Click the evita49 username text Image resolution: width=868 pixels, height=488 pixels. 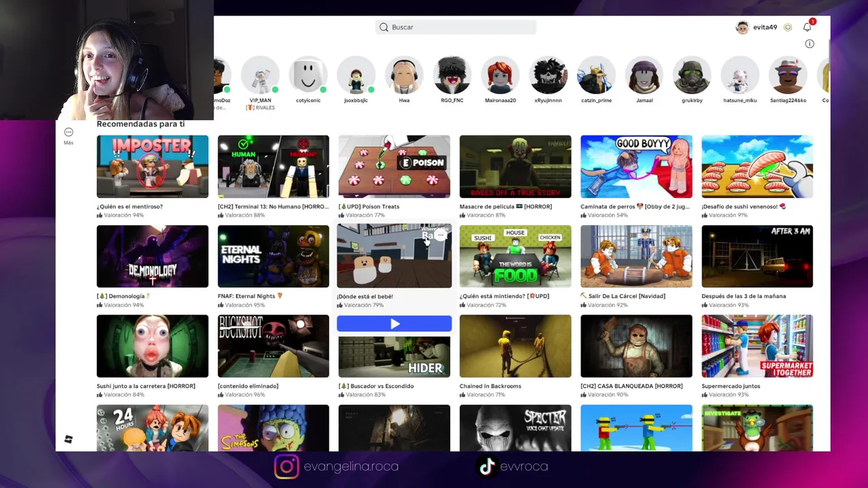[765, 27]
